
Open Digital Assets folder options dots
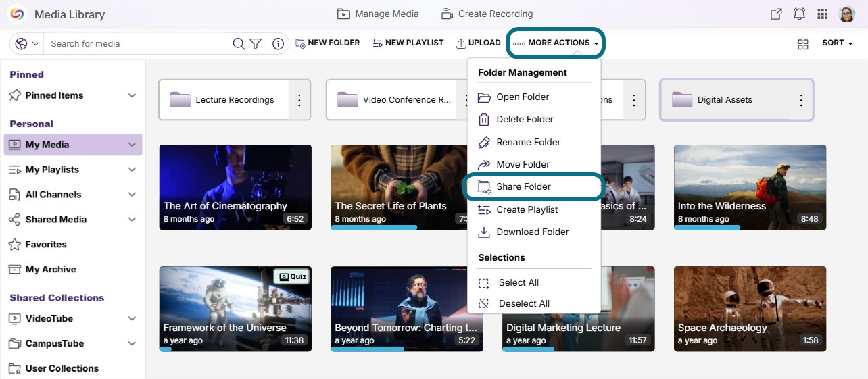click(801, 100)
